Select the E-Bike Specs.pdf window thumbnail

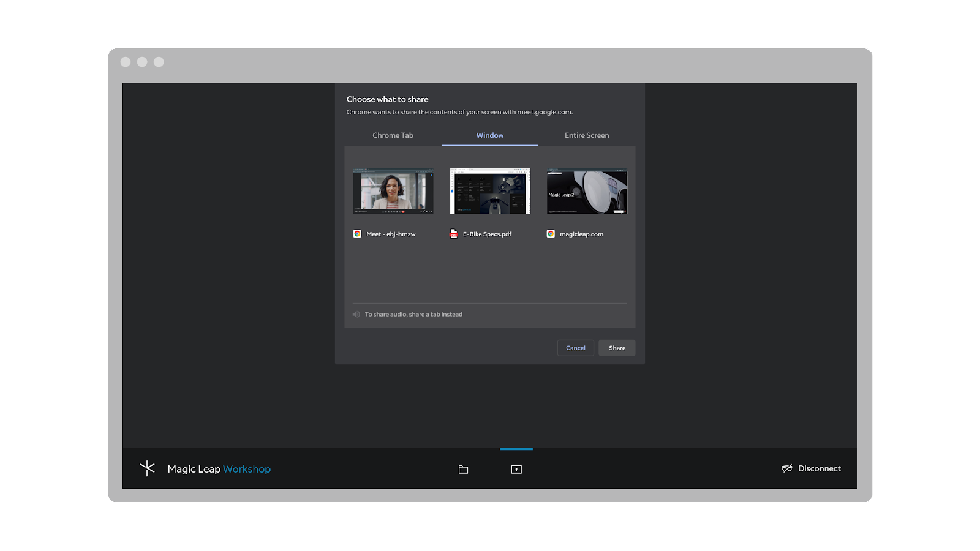[489, 191]
